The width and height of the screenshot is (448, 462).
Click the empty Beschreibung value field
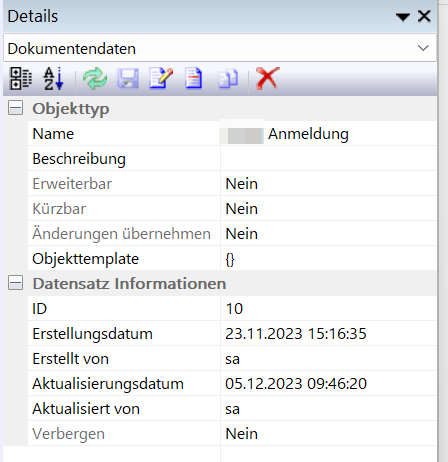(328, 159)
